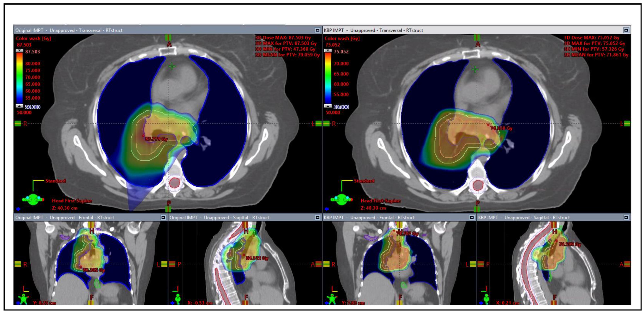Click plane handle at top of Original Transversal

point(168,38)
